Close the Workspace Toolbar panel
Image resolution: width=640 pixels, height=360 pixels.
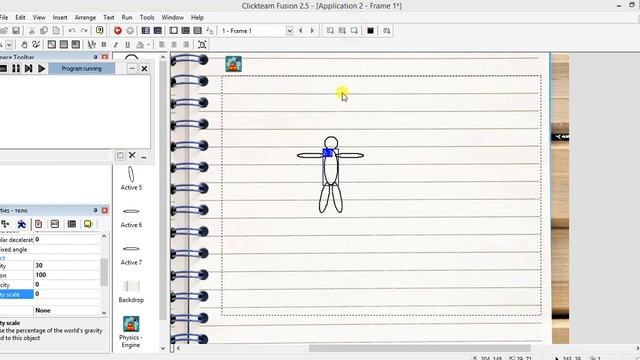[105, 57]
